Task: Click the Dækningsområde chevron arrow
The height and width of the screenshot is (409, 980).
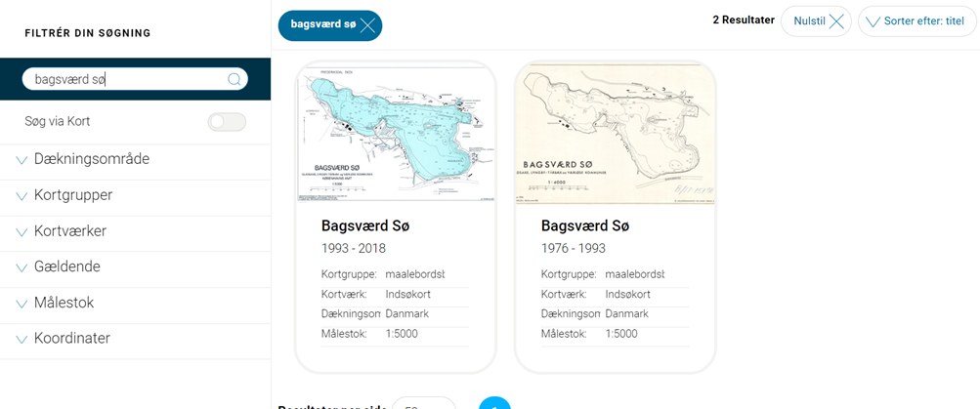Action: tap(21, 160)
